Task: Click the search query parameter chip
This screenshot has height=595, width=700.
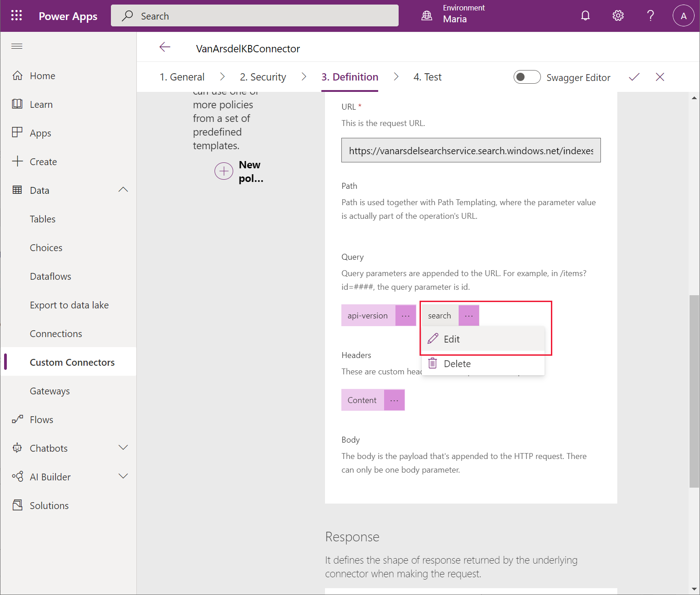Action: click(x=440, y=315)
